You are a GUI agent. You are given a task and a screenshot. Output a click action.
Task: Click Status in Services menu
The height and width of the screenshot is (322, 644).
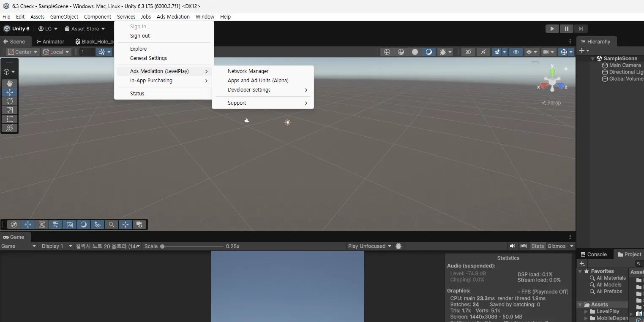point(137,93)
